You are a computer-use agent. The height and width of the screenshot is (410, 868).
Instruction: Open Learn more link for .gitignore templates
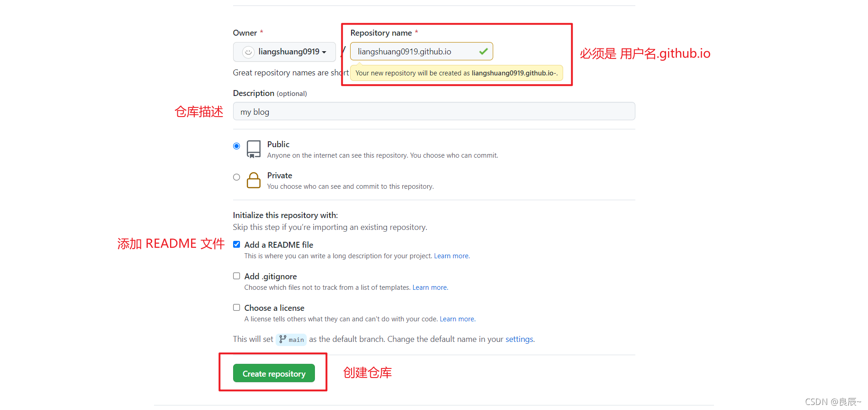pos(430,288)
